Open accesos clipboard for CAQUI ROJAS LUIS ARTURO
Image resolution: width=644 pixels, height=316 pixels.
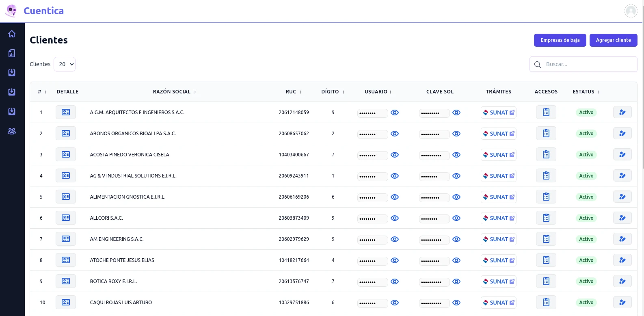[x=546, y=302]
